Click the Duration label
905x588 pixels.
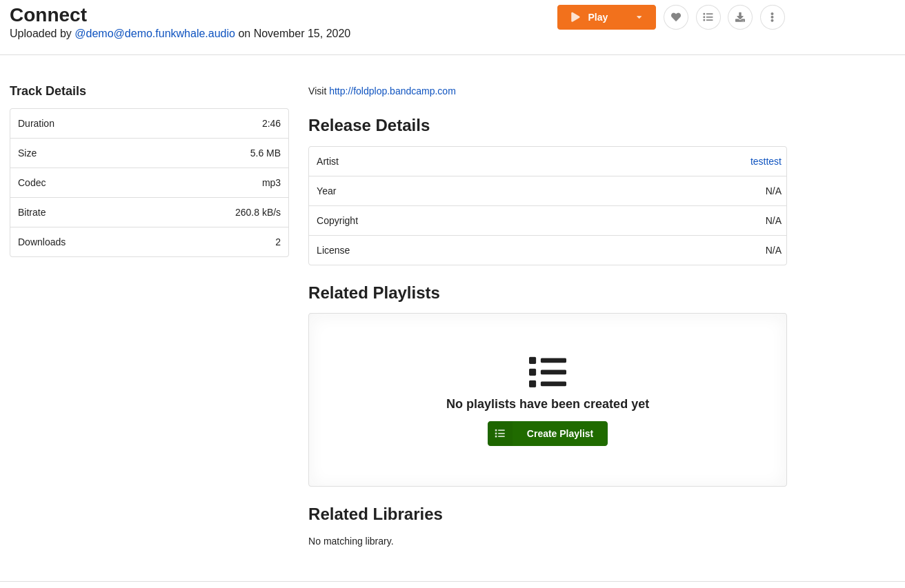tap(36, 123)
